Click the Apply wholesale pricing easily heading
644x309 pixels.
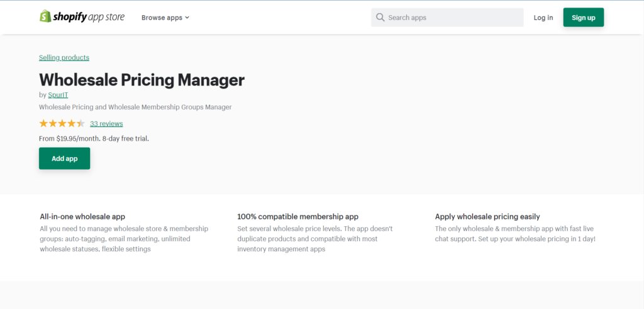coord(487,216)
